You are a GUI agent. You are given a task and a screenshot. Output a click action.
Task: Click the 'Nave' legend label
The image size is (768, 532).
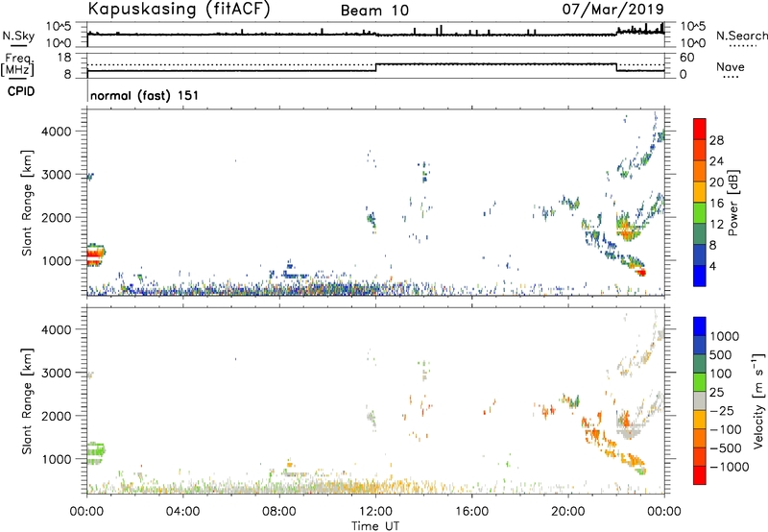(731, 66)
